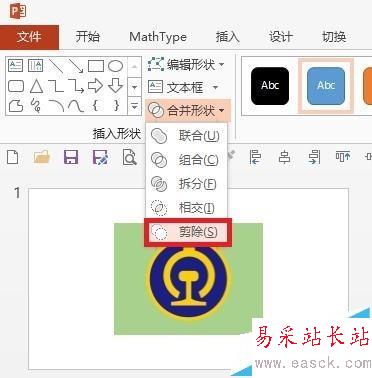Create a new blank document

click(13, 157)
